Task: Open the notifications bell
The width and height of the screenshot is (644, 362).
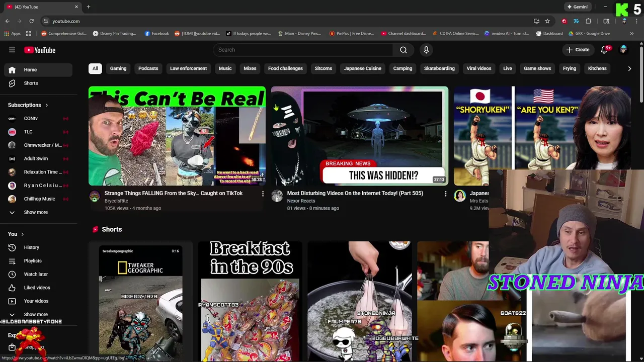Action: 605,50
